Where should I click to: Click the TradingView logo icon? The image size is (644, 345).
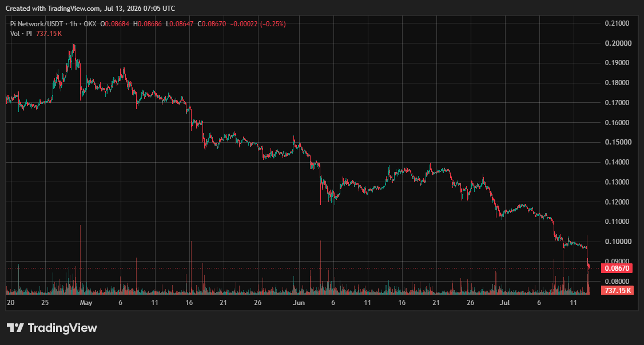tap(15, 328)
